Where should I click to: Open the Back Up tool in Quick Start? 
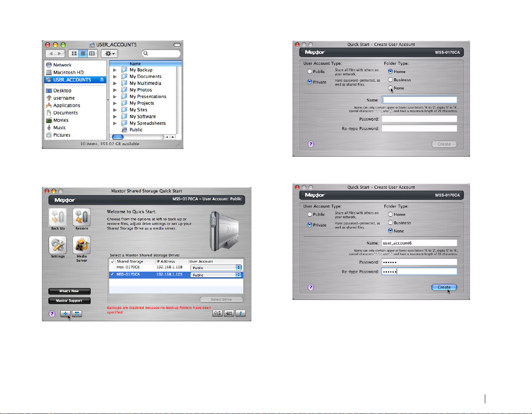[57, 217]
